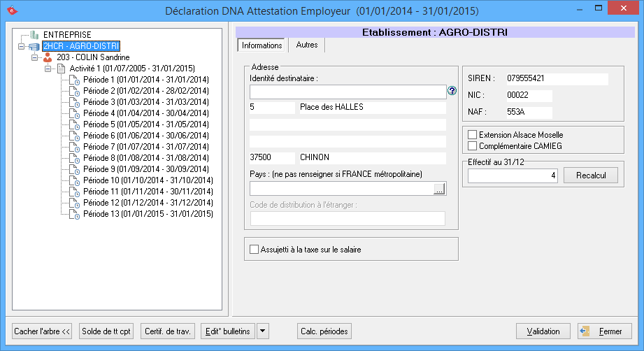This screenshot has height=351, width=644.
Task: Click the Identité destinataire input field
Action: pyautogui.click(x=348, y=92)
